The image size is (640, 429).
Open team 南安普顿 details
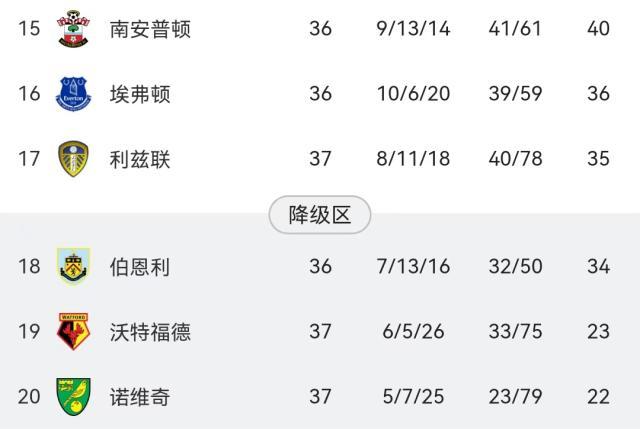(x=150, y=29)
